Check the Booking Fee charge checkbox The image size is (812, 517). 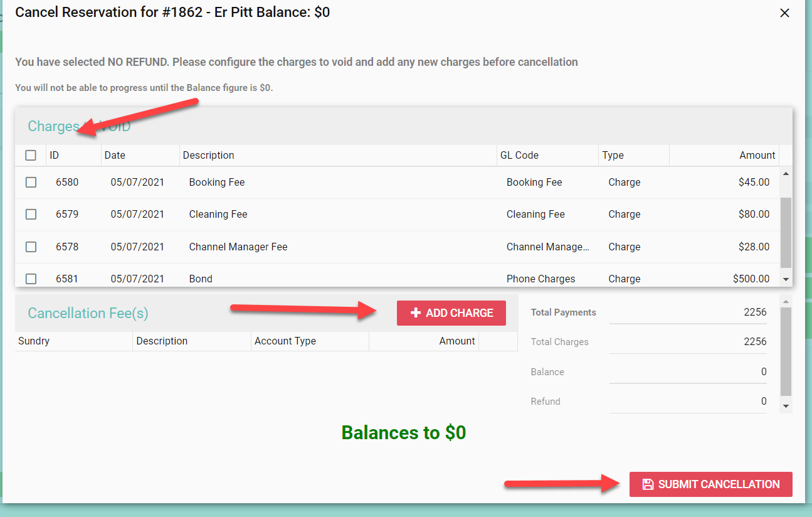[x=31, y=182]
